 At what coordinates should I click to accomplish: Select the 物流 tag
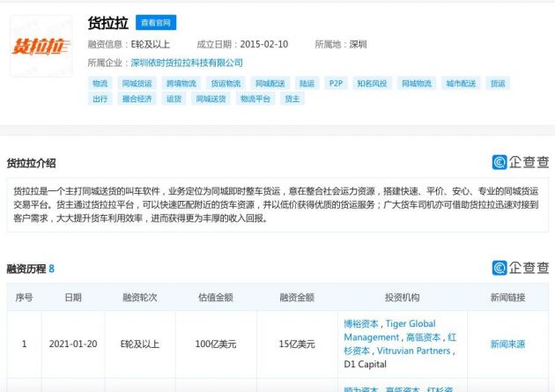[x=100, y=84]
